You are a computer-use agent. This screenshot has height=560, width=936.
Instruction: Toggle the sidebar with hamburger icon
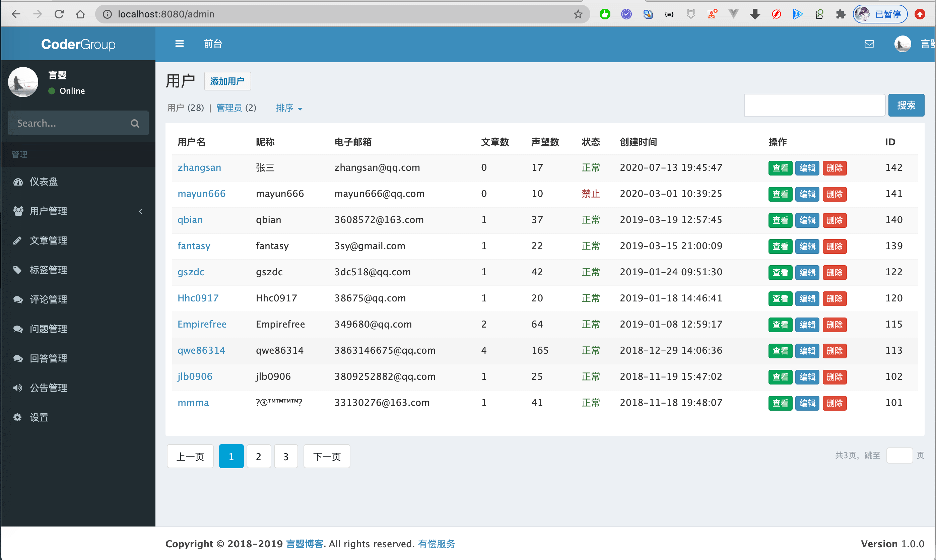pyautogui.click(x=179, y=44)
